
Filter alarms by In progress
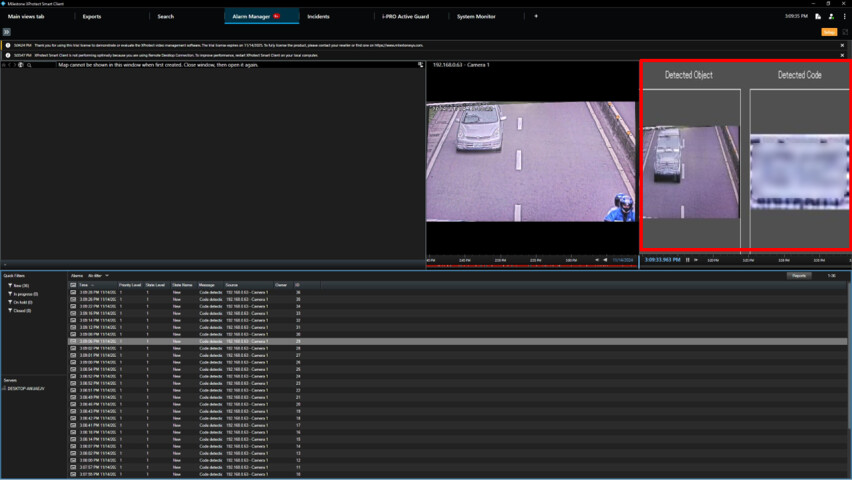click(24, 294)
